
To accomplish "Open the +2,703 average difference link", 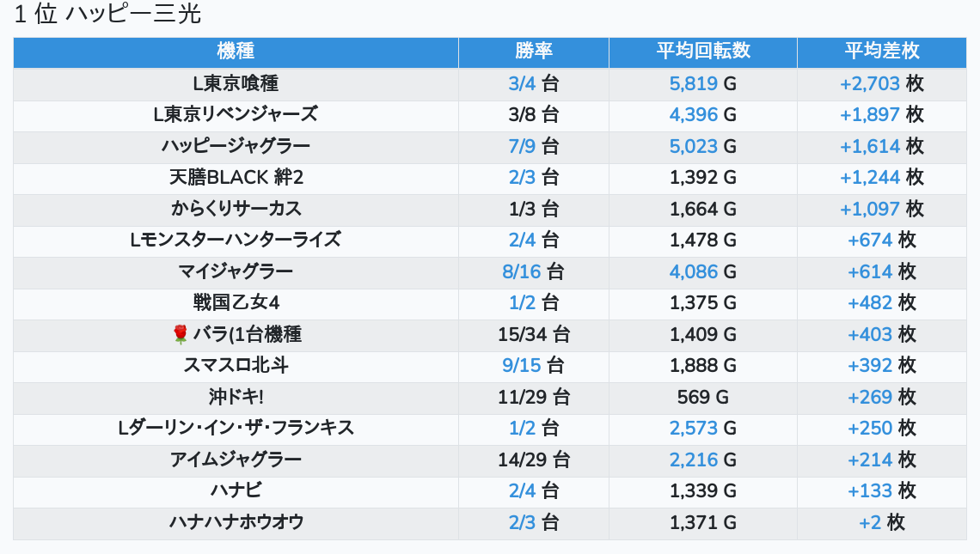I will pos(870,83).
